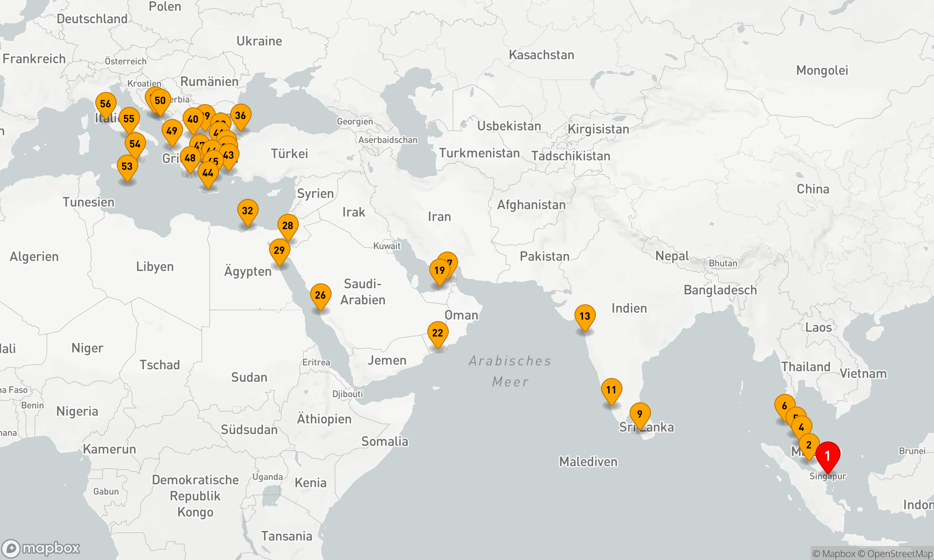Screen dimensions: 934x560
Task: Click marker 22 in Oman
Action: [x=438, y=333]
